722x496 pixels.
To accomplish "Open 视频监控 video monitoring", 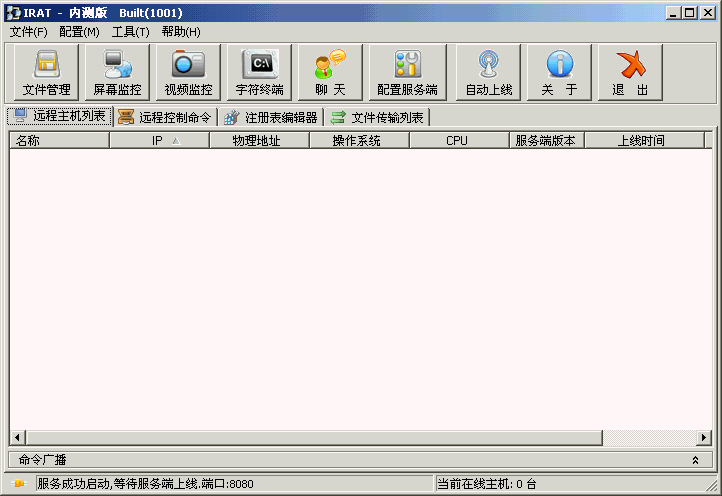I will point(188,73).
